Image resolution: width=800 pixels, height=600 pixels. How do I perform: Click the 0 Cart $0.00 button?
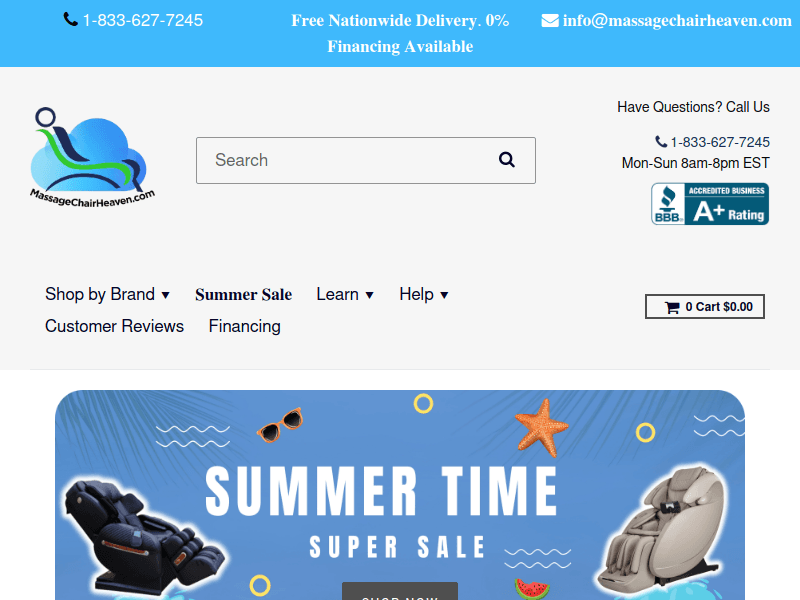pos(705,307)
